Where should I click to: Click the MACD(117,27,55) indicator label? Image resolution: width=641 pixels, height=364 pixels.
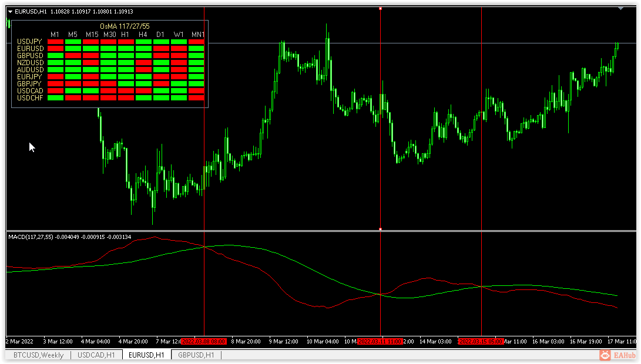pos(31,237)
